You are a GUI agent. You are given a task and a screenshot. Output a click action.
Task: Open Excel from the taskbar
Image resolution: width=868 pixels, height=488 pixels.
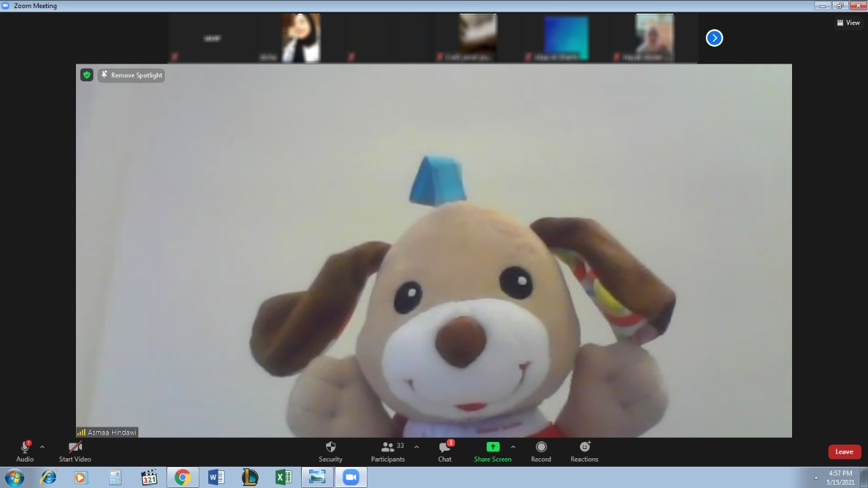coord(283,477)
